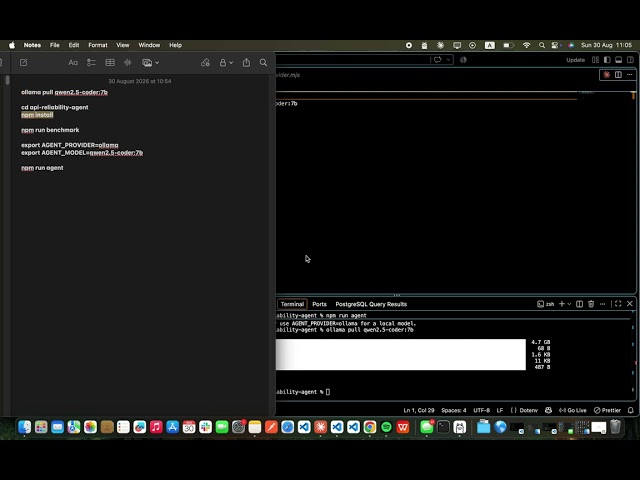The height and width of the screenshot is (480, 640).
Task: Open the Format menu
Action: [98, 45]
